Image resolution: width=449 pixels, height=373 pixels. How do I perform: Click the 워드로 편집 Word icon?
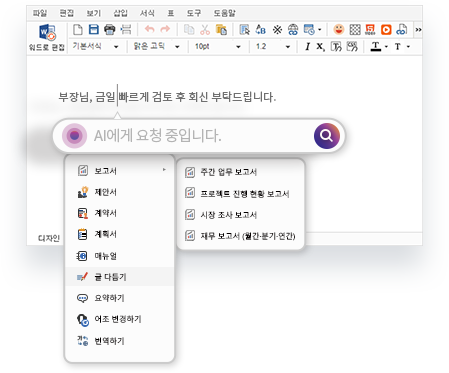coord(47,33)
